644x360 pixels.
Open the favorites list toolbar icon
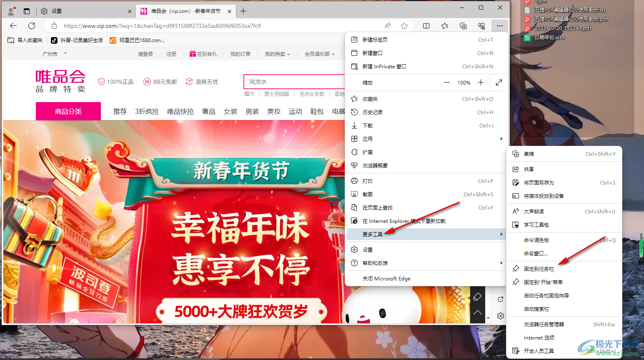click(x=445, y=26)
